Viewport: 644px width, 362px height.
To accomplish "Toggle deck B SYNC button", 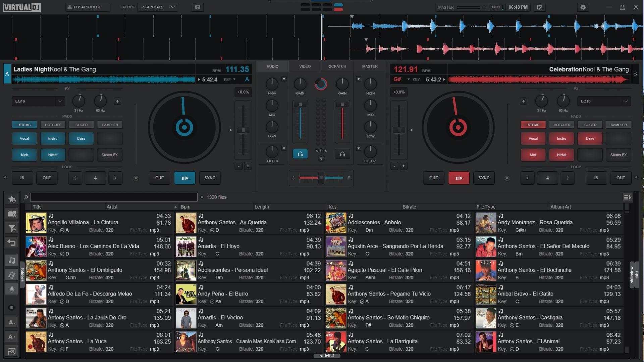I will (x=484, y=178).
